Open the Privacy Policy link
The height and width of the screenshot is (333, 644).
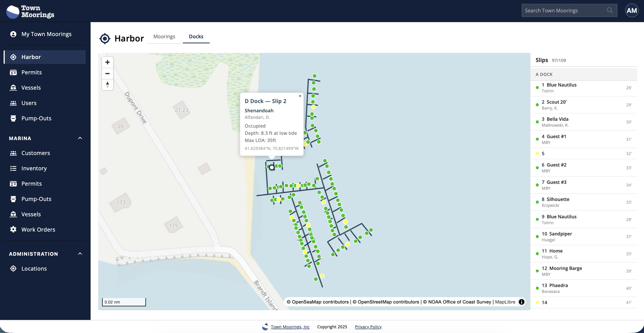(368, 327)
